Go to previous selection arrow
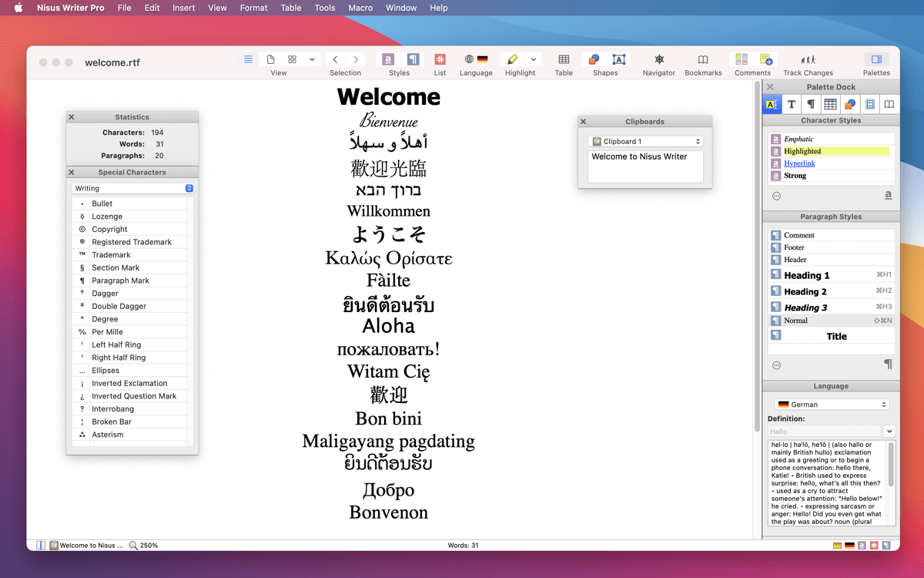This screenshot has width=924, height=578. [335, 59]
